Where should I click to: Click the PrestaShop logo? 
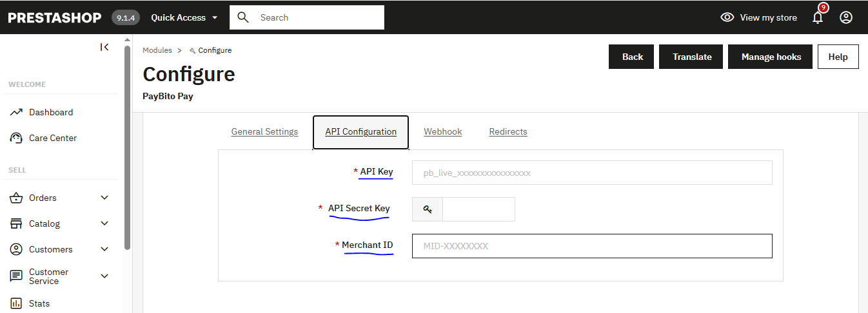point(55,17)
